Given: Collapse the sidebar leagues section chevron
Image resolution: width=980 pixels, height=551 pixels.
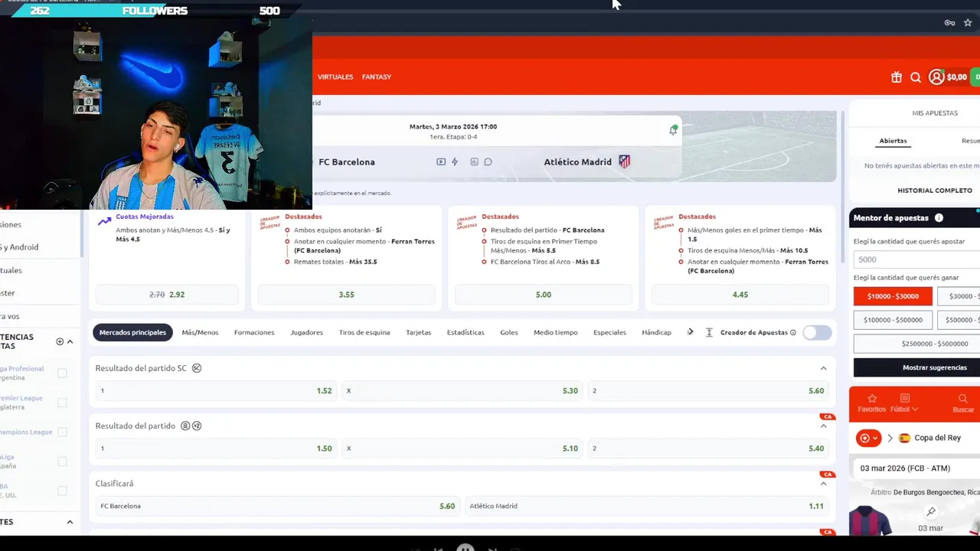Looking at the screenshot, I should [70, 341].
